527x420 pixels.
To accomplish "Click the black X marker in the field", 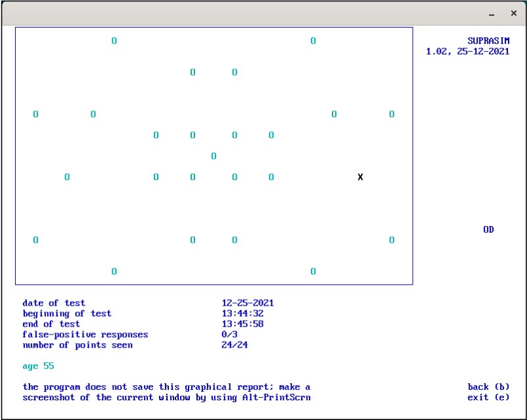I will [x=360, y=177].
